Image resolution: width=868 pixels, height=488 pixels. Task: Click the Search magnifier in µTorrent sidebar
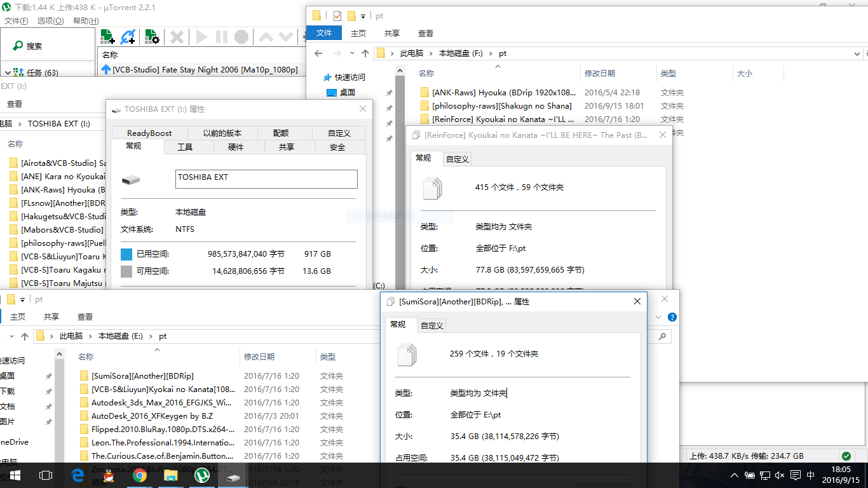pyautogui.click(x=18, y=46)
